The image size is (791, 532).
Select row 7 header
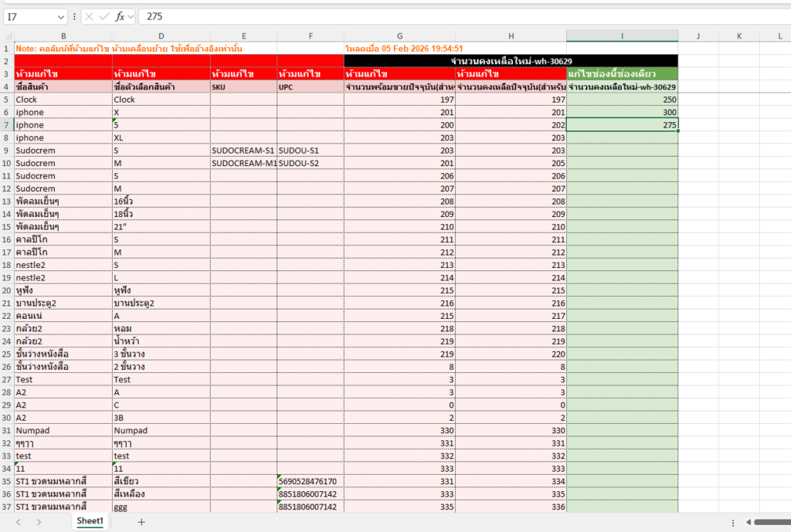[x=7, y=125]
